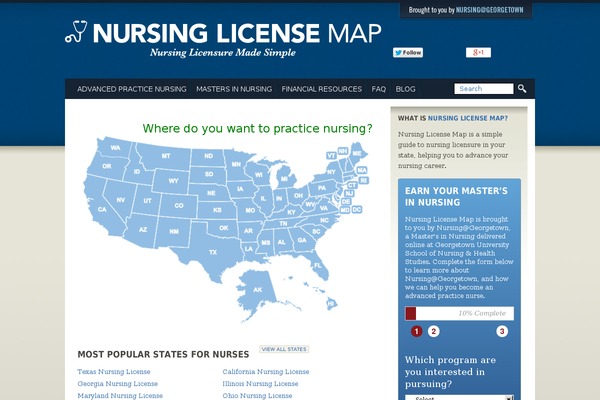The width and height of the screenshot is (600, 400).
Task: Click Georgia on the map
Action: [302, 240]
